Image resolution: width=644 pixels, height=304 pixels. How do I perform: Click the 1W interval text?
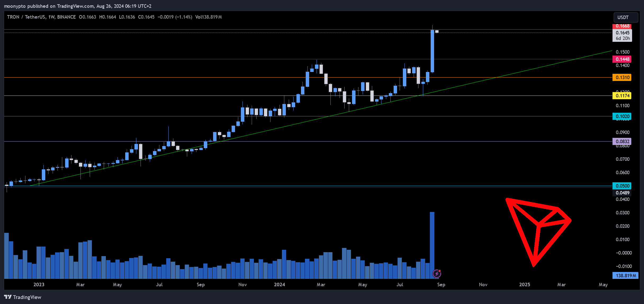tap(51, 17)
